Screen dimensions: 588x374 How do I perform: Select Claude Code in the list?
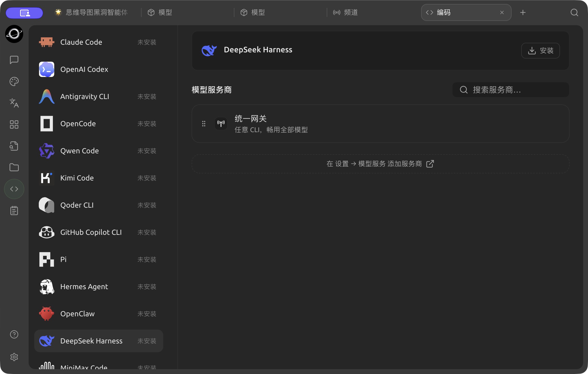point(98,42)
